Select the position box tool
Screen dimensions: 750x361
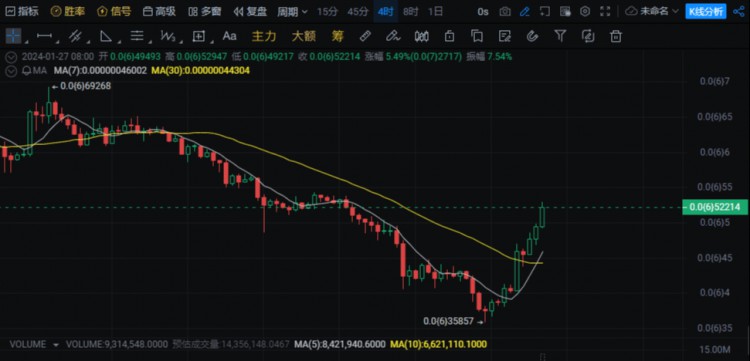click(x=199, y=36)
